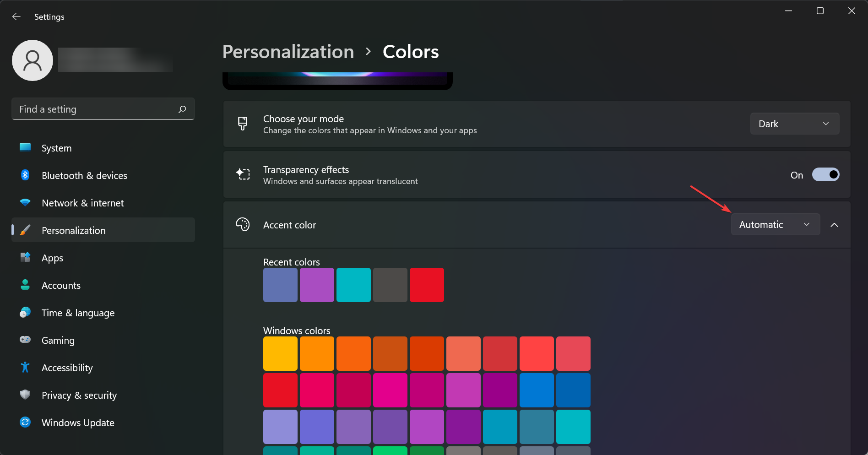
Task: Open Network & internet settings
Action: [x=82, y=203]
